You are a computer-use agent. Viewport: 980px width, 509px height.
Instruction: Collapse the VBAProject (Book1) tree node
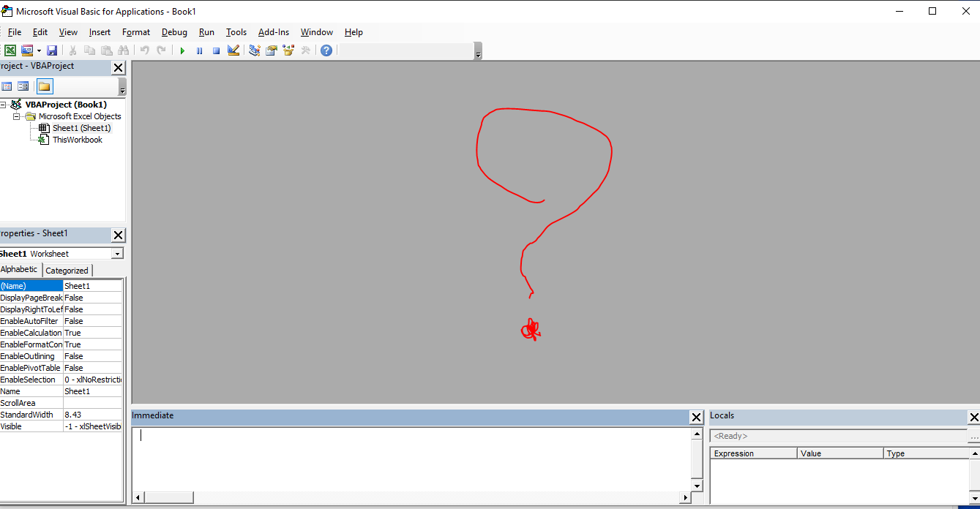point(3,105)
